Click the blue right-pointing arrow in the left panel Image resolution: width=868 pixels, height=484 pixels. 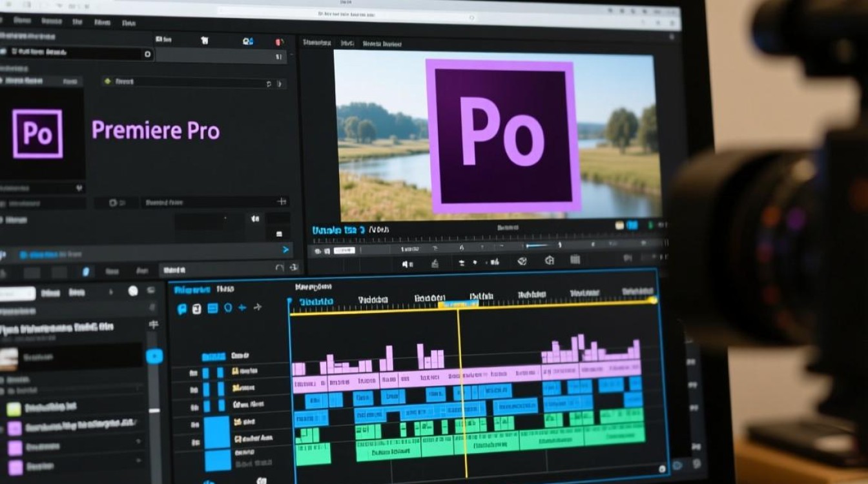click(x=285, y=250)
